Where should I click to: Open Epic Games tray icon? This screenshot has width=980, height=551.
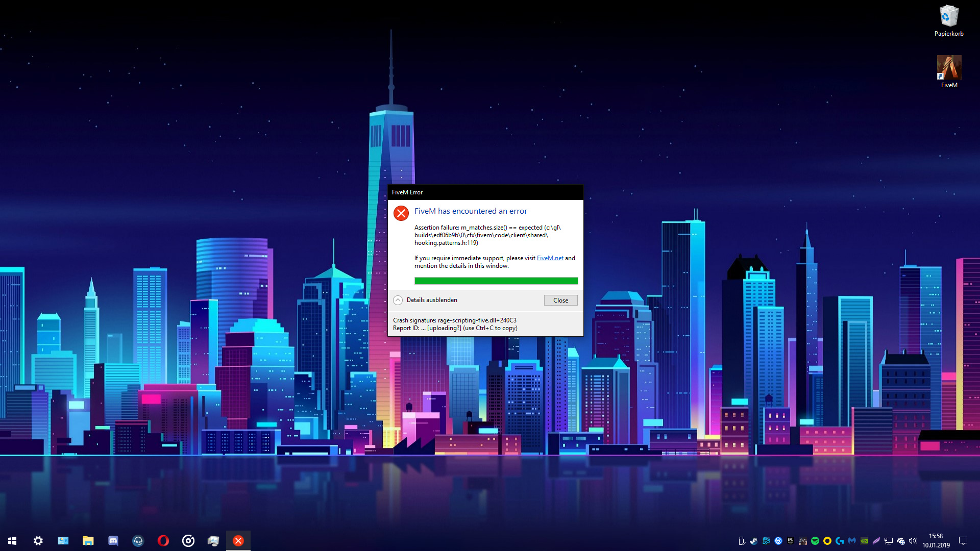coord(791,541)
